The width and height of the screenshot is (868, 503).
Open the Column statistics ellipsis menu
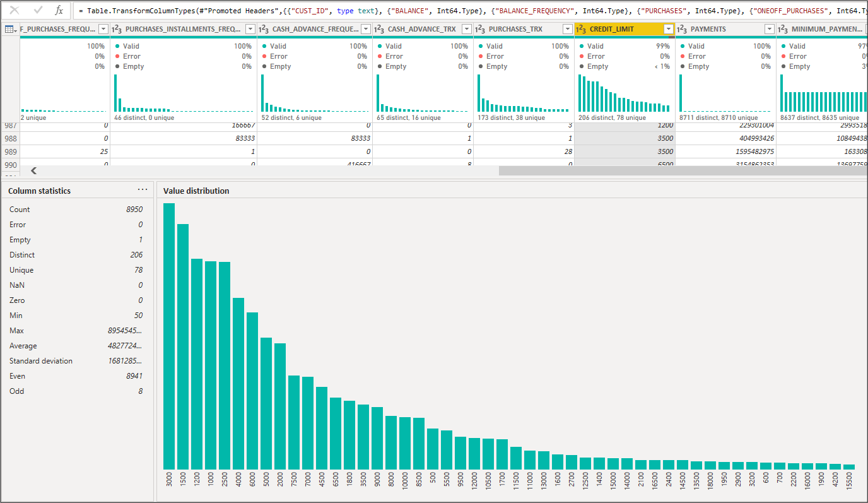(x=143, y=190)
